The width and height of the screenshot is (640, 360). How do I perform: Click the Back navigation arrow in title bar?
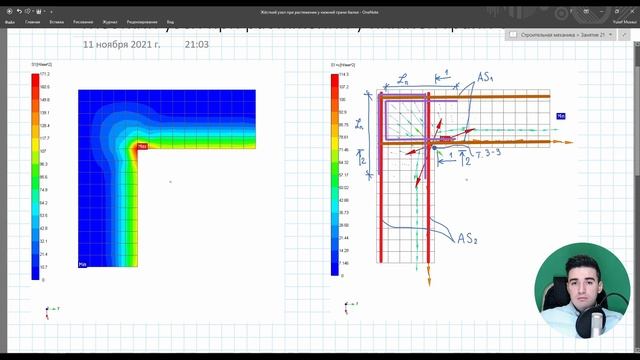[9, 11]
